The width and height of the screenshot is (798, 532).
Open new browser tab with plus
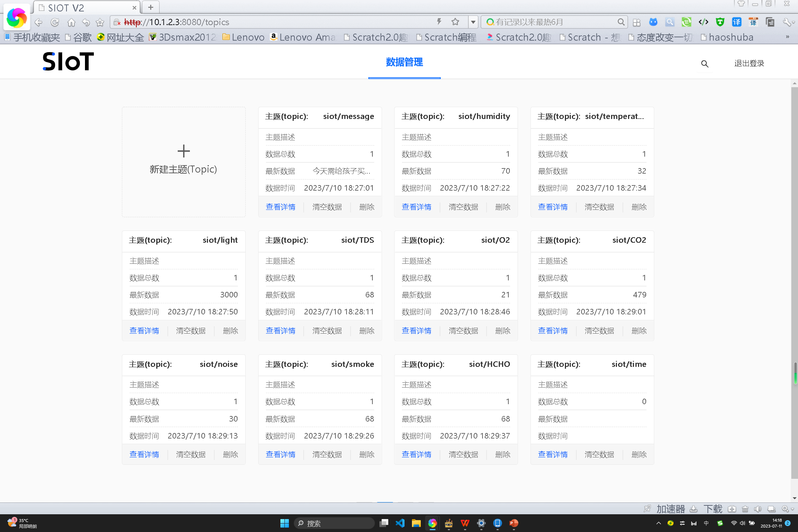click(x=151, y=7)
